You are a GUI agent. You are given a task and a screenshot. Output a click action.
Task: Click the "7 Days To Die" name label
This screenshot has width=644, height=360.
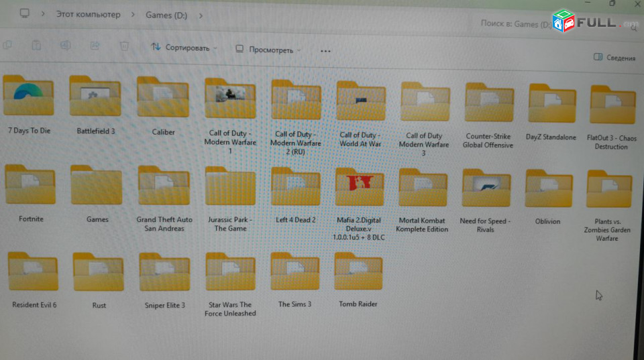click(x=29, y=131)
